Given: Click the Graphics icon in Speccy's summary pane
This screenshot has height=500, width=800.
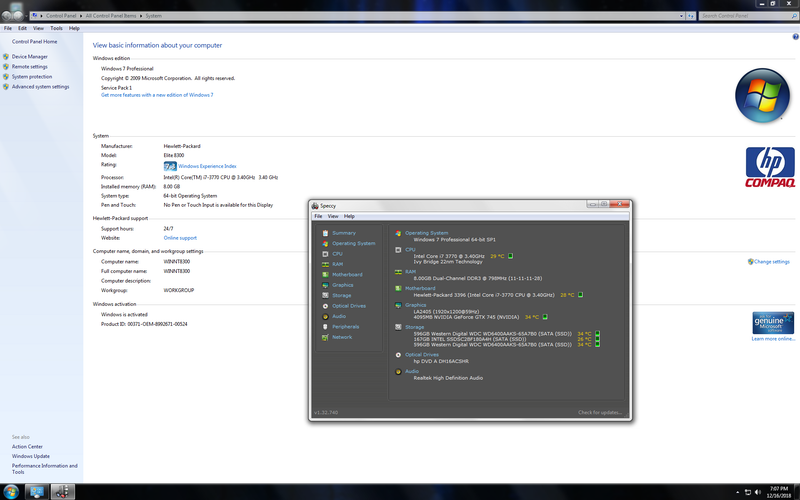Looking at the screenshot, I should point(398,305).
